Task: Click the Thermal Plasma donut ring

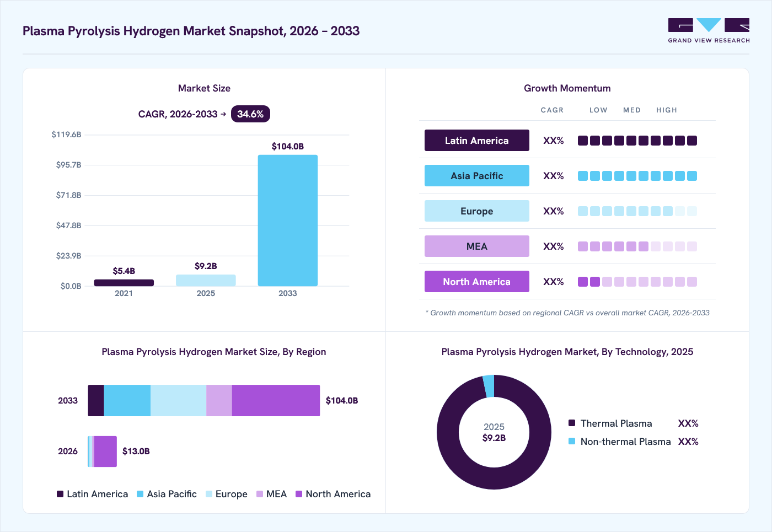Action: 494,478
